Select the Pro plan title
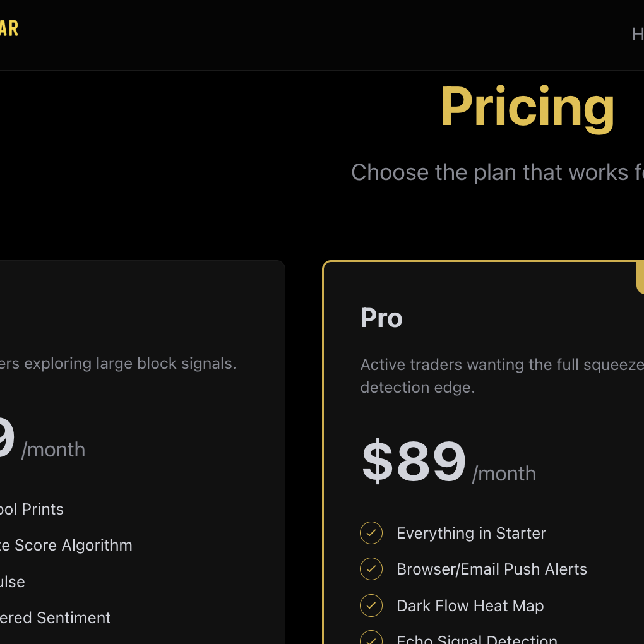Image resolution: width=644 pixels, height=644 pixels. point(381,318)
